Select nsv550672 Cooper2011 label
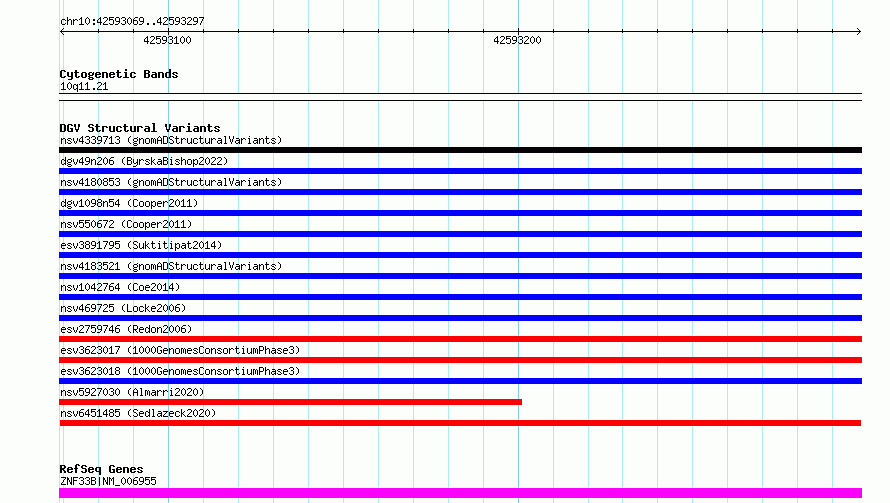890x503 pixels. (126, 224)
